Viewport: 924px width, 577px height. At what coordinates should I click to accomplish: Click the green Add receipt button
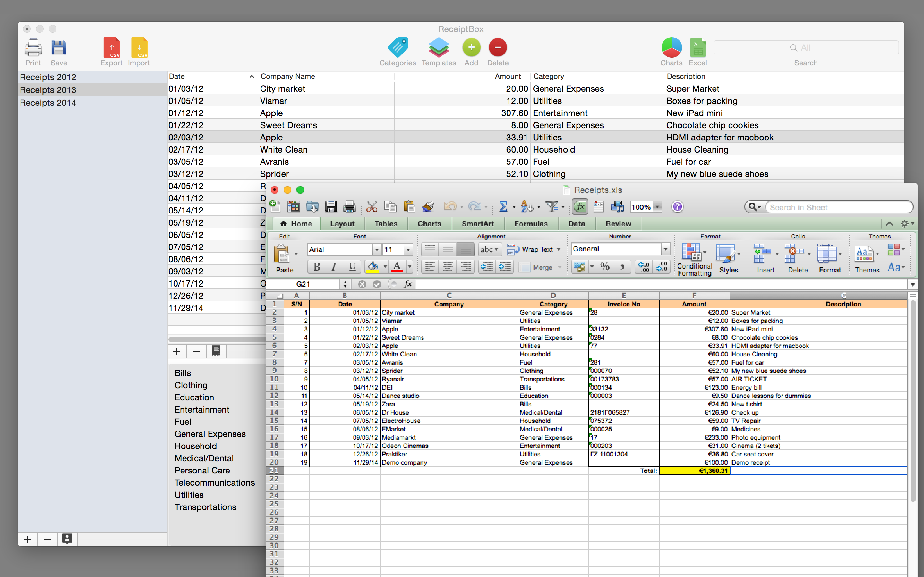click(x=471, y=48)
